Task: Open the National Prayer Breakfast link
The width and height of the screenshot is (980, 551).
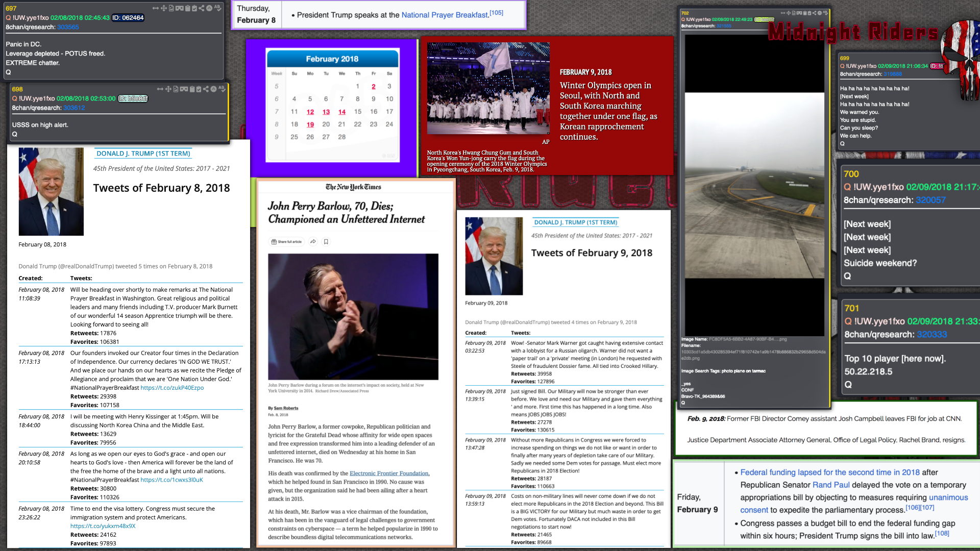Action: coord(445,15)
